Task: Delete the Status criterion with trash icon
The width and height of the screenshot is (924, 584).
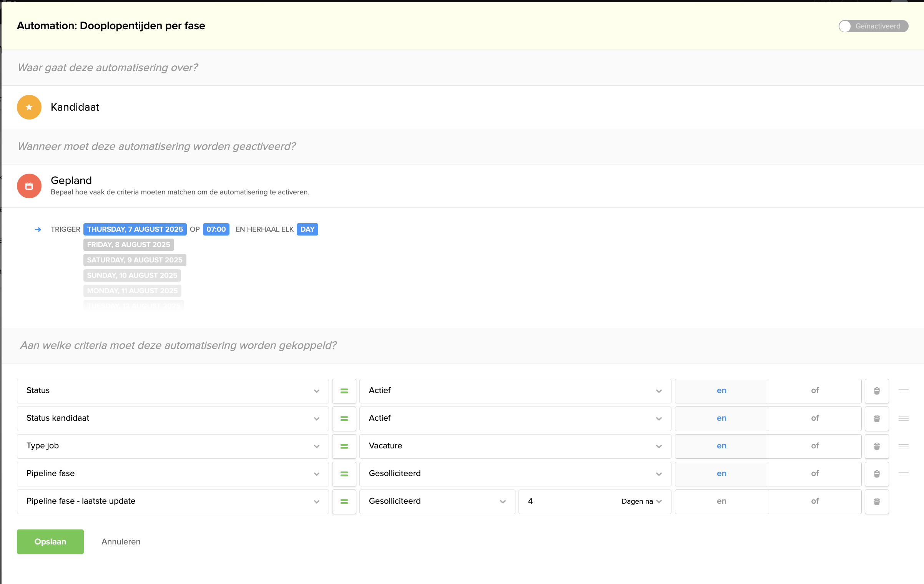Action: (877, 391)
